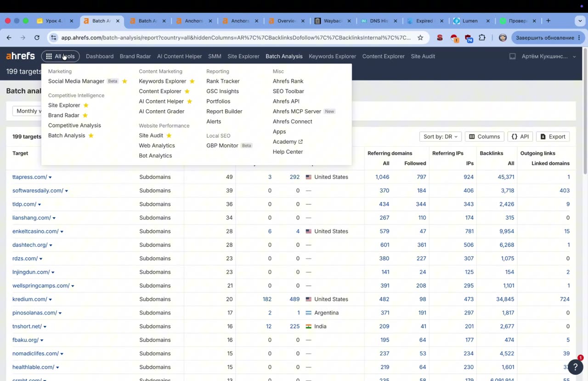The image size is (588, 381).
Task: Open Web Analytics from the menu
Action: pyautogui.click(x=157, y=146)
